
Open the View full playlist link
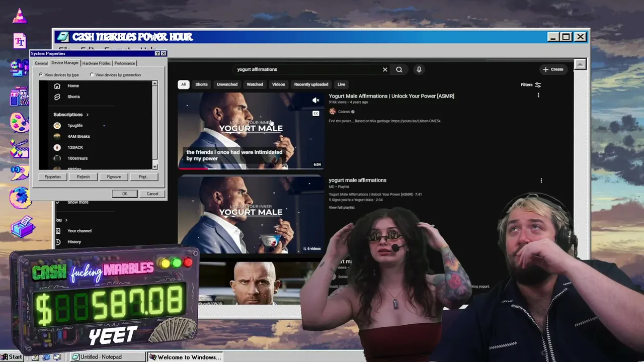pos(342,208)
